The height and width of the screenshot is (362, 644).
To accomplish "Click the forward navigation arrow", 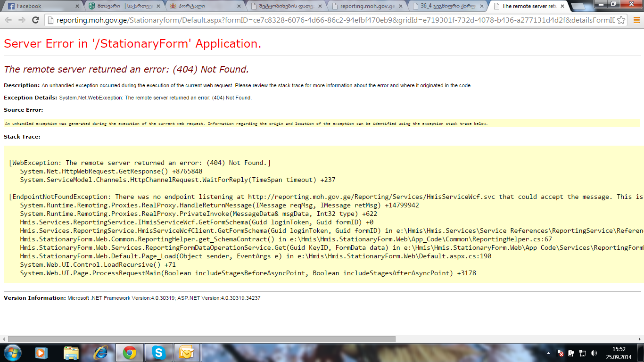I will [22, 20].
